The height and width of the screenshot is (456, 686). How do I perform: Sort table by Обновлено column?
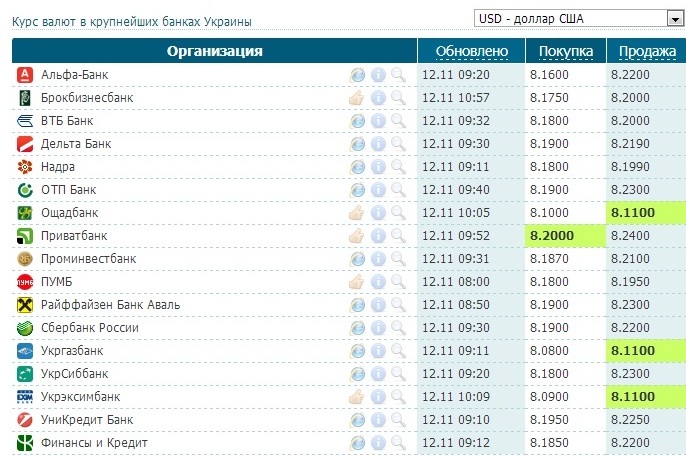coord(472,51)
